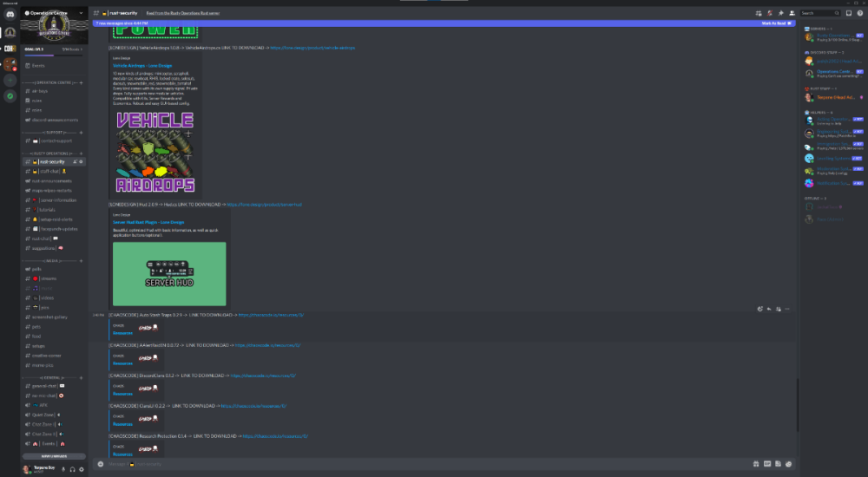Open rust-announcements channel
Image resolution: width=868 pixels, height=477 pixels.
(x=54, y=181)
